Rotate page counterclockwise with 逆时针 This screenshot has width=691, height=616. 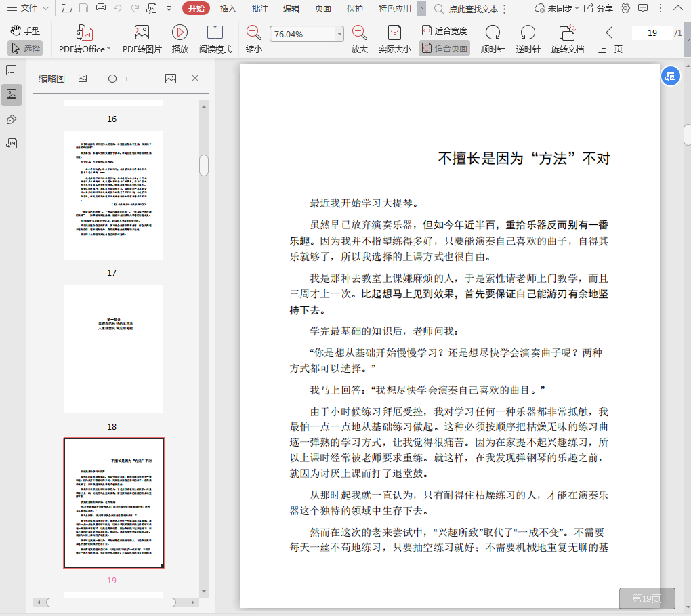point(528,33)
